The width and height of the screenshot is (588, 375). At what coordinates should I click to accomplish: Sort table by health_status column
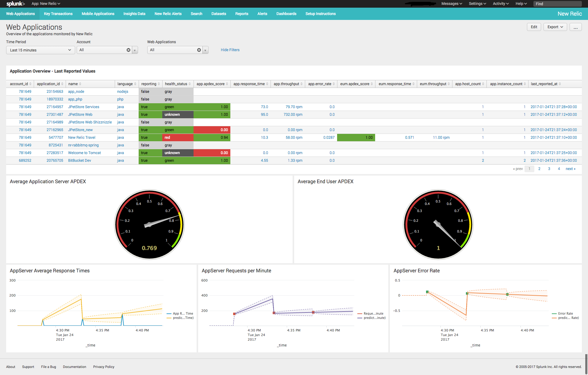coord(178,84)
